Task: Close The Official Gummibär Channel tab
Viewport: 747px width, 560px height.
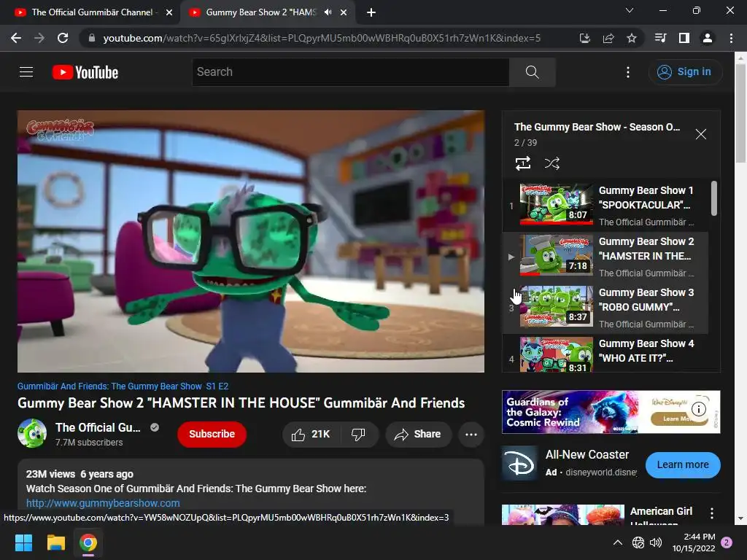Action: click(x=169, y=12)
